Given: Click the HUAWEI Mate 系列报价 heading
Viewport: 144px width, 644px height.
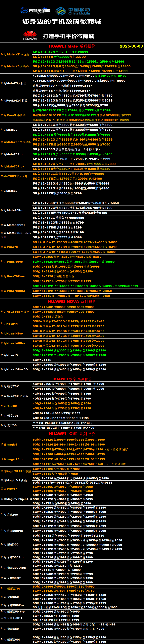Looking at the screenshot, I should (72, 46).
